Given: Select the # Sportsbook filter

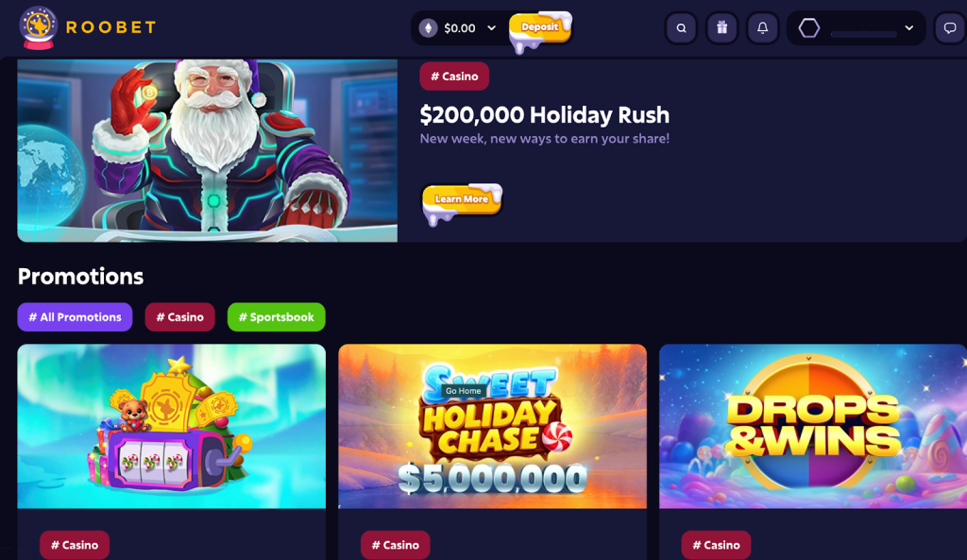Looking at the screenshot, I should pyautogui.click(x=277, y=317).
